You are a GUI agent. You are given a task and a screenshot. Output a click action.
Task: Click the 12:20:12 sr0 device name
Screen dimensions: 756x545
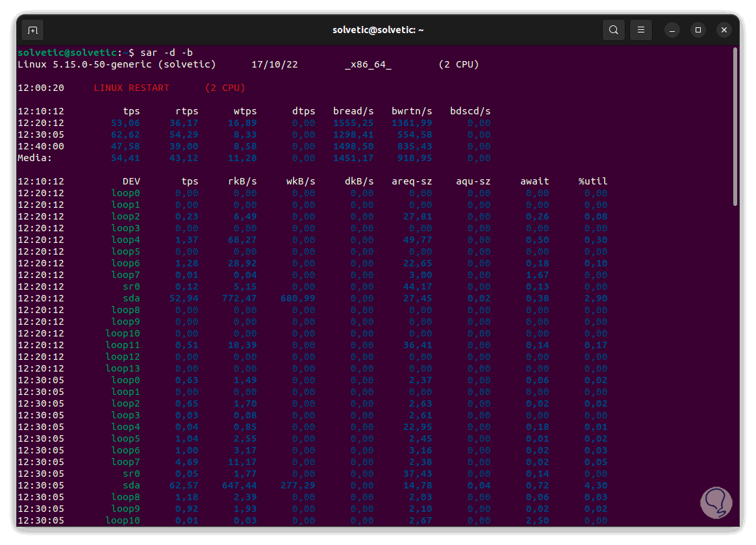point(131,287)
